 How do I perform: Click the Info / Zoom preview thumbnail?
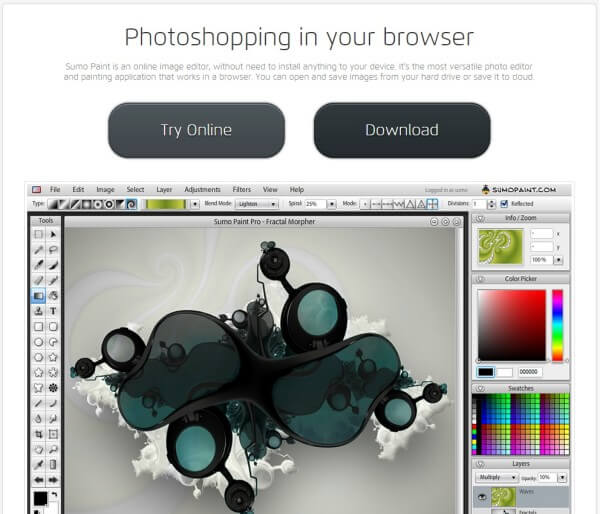500,246
